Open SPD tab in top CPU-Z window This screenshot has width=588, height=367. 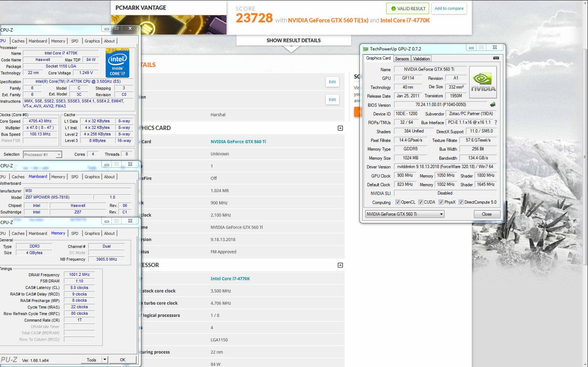coord(75,41)
